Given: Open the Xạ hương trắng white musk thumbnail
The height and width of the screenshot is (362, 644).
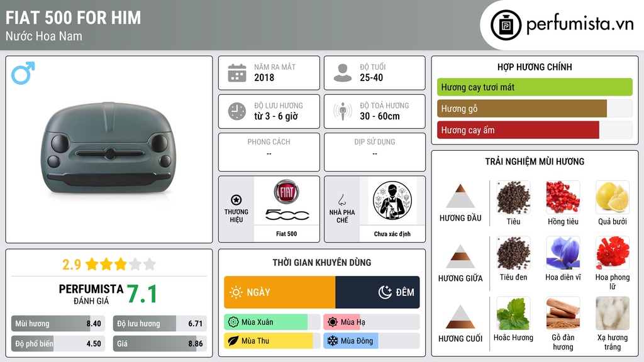Looking at the screenshot, I should click(x=613, y=313).
